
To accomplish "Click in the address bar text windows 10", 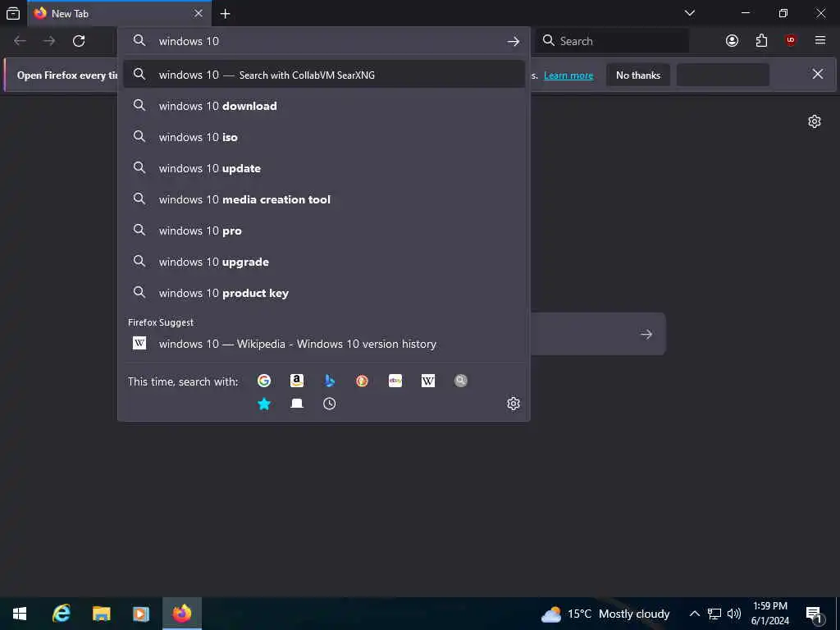I will click(189, 41).
